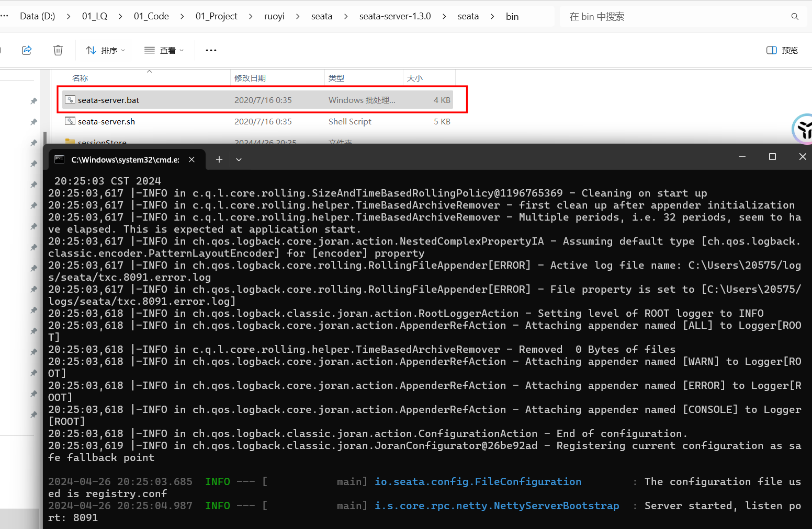Expand chevron after 01_Code in breadcrumb

point(182,16)
